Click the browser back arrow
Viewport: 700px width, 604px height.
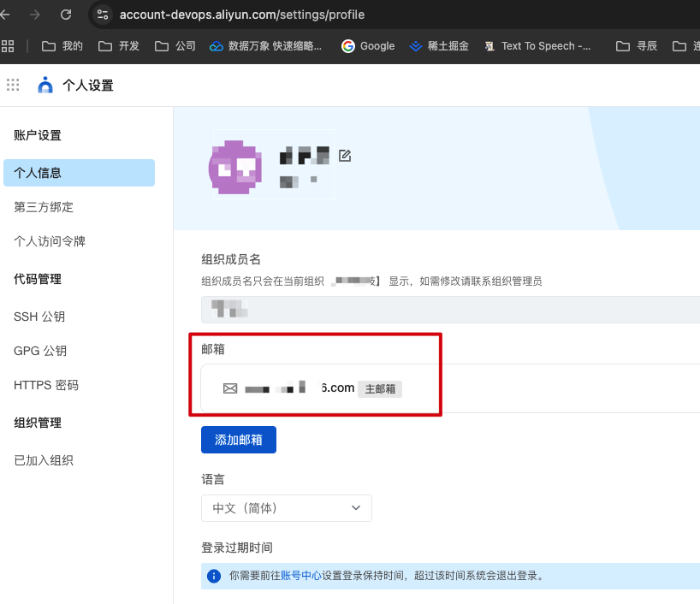coord(5,15)
